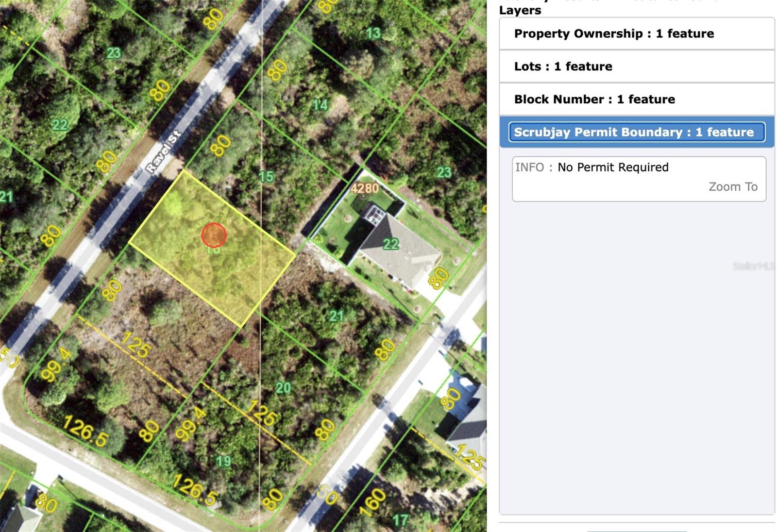Click the lot 17 label
Screen dimensions: 777x532
click(400, 520)
